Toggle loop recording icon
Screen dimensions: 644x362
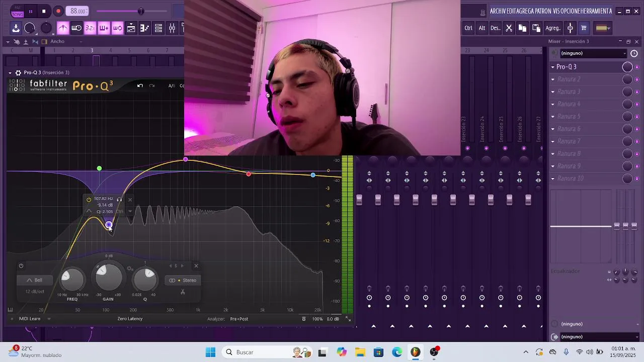click(117, 28)
